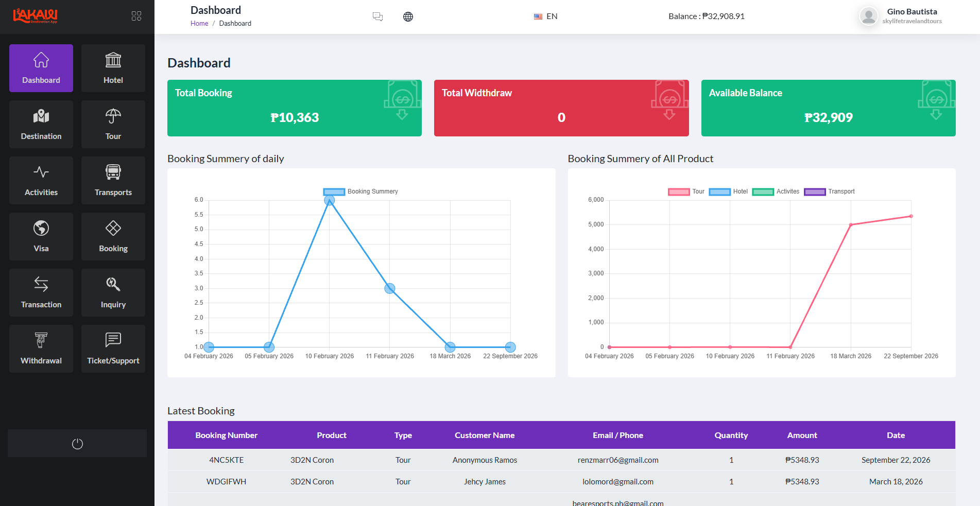The width and height of the screenshot is (980, 506).
Task: Toggle Tour series in legend
Action: click(686, 191)
